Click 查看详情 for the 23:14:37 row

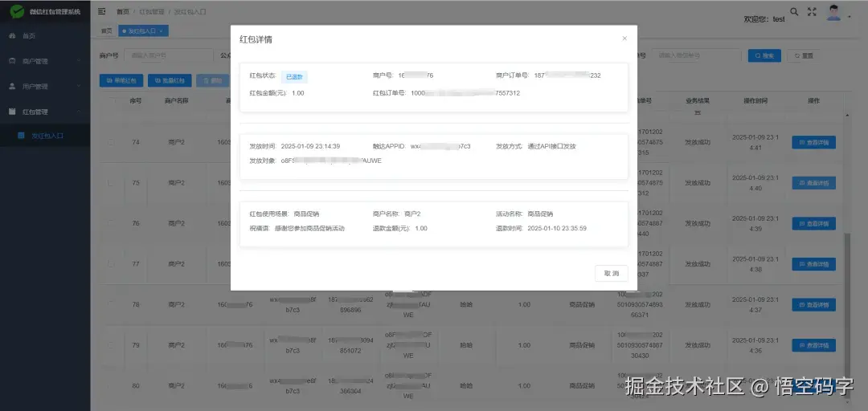pyautogui.click(x=813, y=304)
